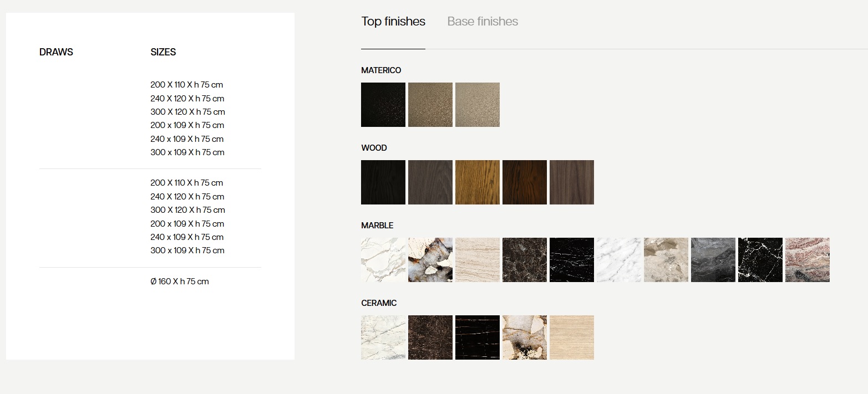The image size is (868, 394).
Task: Pick the beige striped last Ceramic swatch
Action: (x=572, y=337)
